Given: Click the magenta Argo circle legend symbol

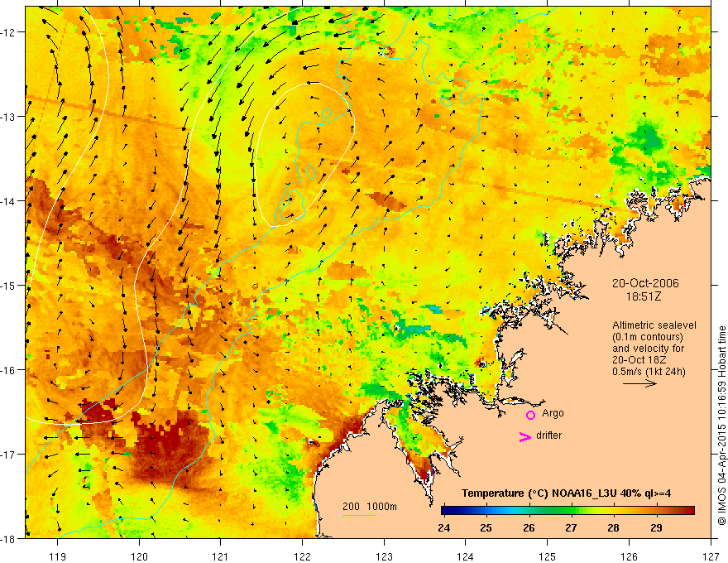Looking at the screenshot, I should tap(530, 415).
